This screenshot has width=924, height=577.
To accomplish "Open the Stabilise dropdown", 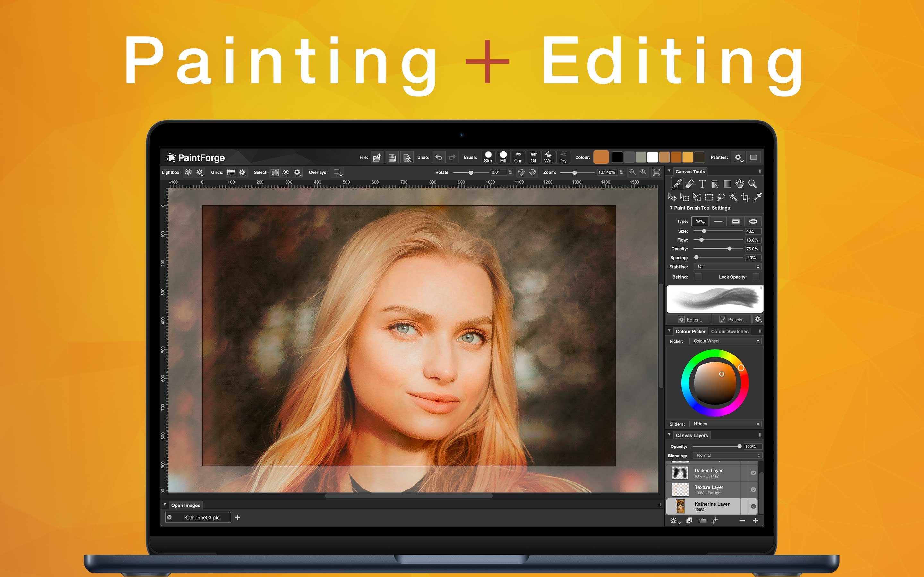I will coord(727,267).
